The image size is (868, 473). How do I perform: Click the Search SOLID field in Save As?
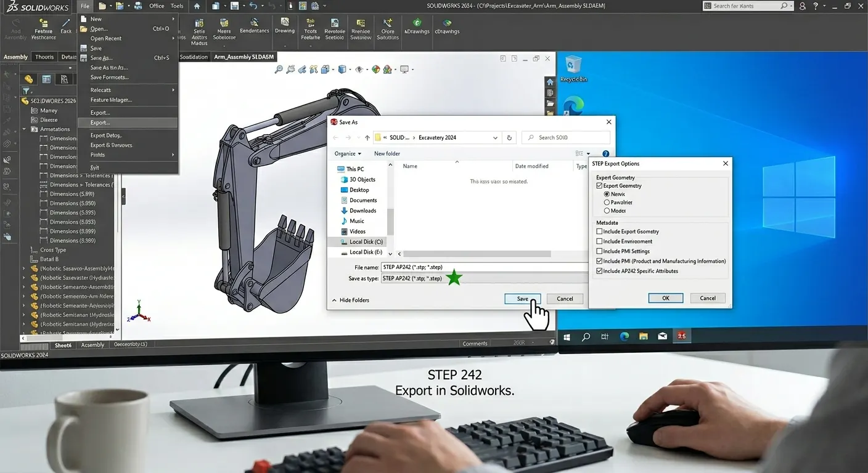[566, 138]
